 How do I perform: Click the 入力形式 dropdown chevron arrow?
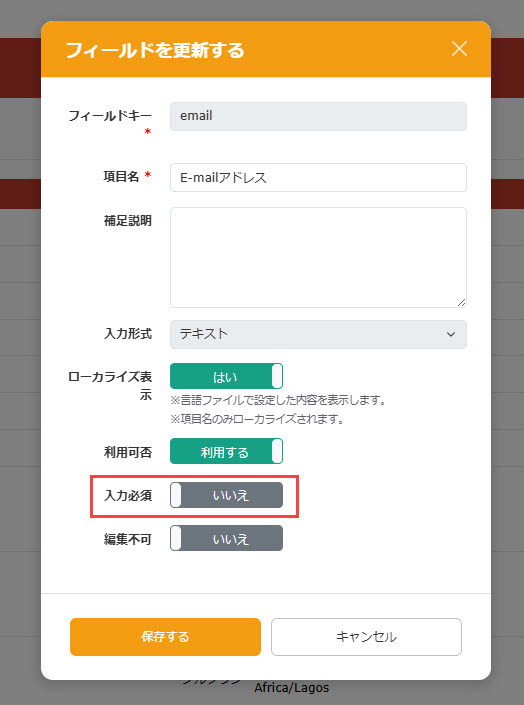pyautogui.click(x=451, y=335)
